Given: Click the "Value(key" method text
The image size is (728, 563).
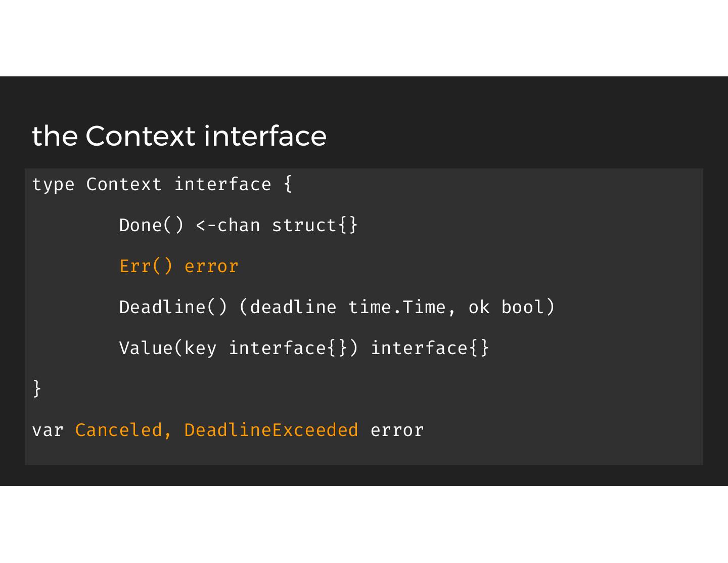Looking at the screenshot, I should 168,349.
